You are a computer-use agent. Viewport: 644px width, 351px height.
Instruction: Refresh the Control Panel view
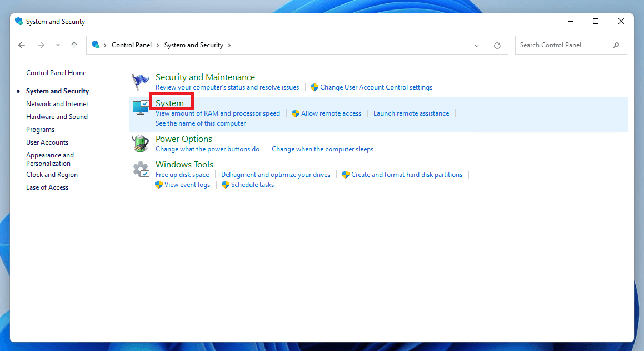[497, 45]
